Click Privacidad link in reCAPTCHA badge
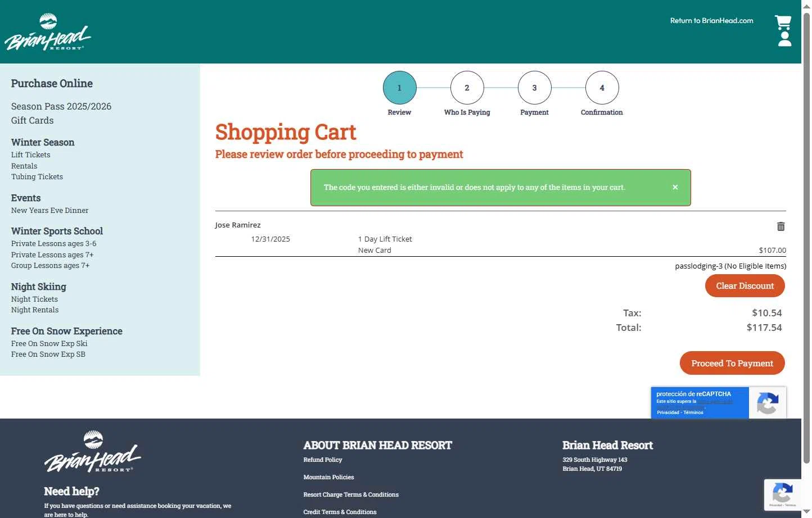Viewport: 812px width, 518px height. (668, 412)
